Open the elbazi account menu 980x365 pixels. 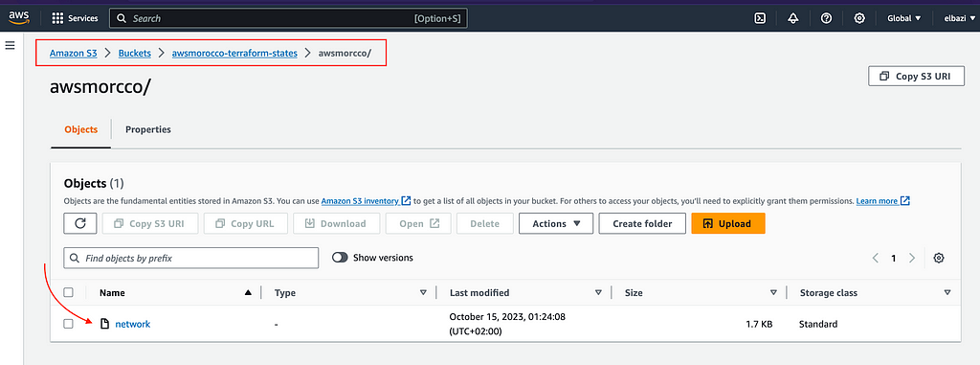click(959, 18)
